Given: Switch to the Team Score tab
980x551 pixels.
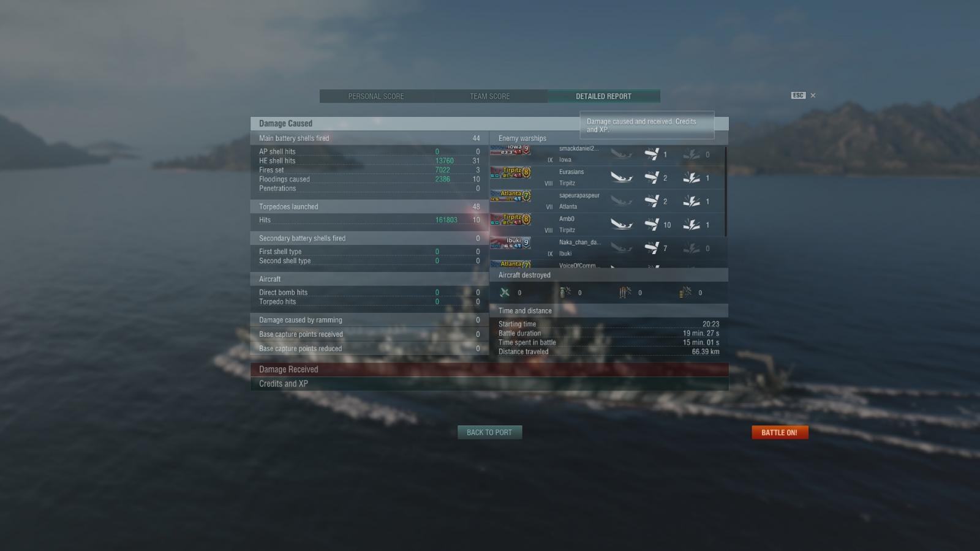Looking at the screenshot, I should [490, 96].
